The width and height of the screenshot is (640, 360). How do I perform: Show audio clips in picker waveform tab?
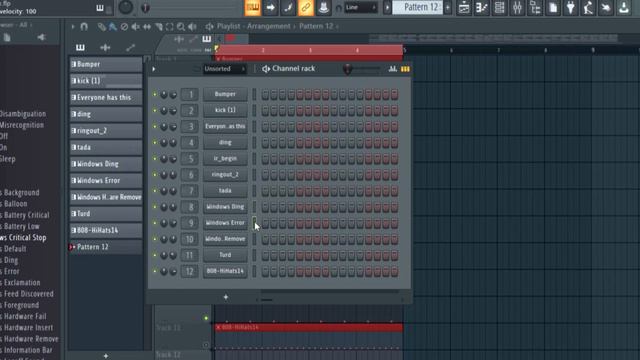[105, 48]
